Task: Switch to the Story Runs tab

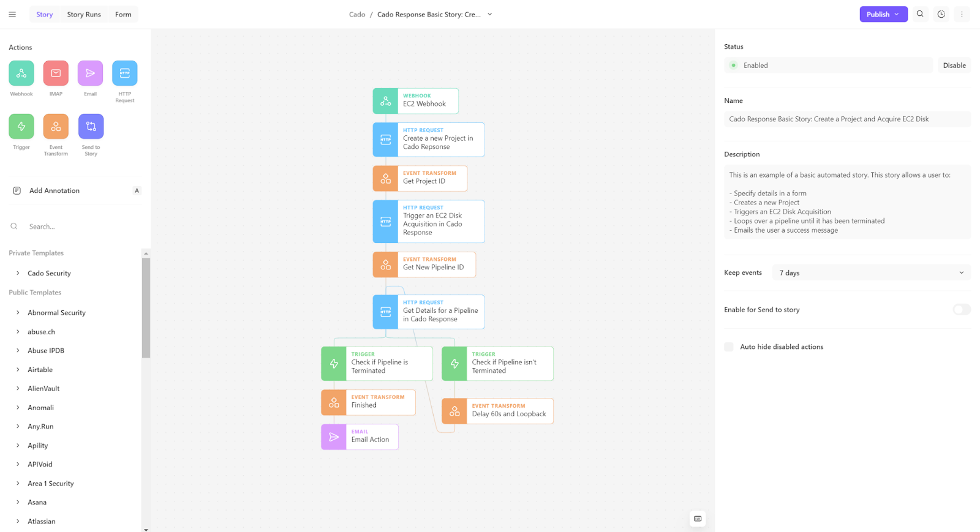Action: pos(84,14)
